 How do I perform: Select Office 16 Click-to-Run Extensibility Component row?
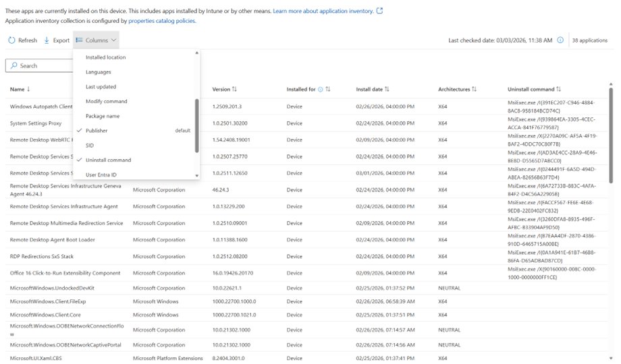pyautogui.click(x=306, y=273)
